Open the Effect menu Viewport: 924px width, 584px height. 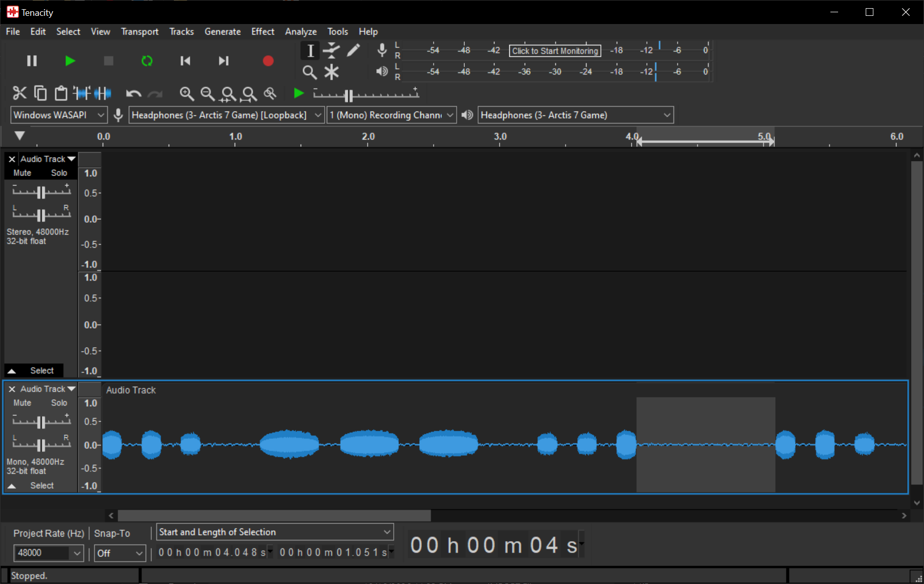point(263,32)
